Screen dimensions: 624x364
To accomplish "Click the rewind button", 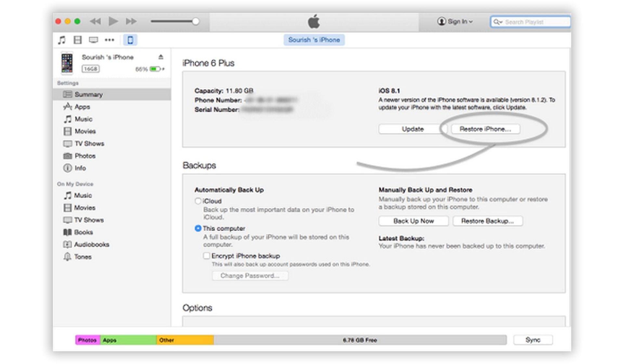I will 95,21.
